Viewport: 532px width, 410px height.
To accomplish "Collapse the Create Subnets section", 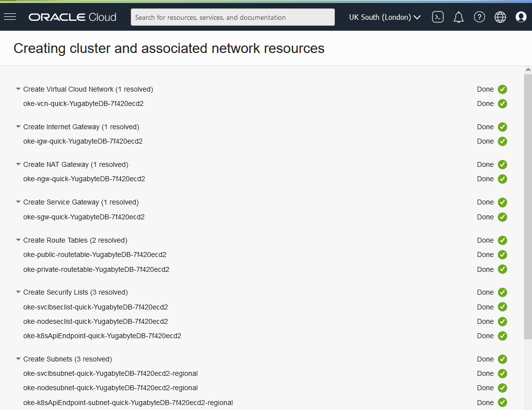I will pyautogui.click(x=18, y=359).
